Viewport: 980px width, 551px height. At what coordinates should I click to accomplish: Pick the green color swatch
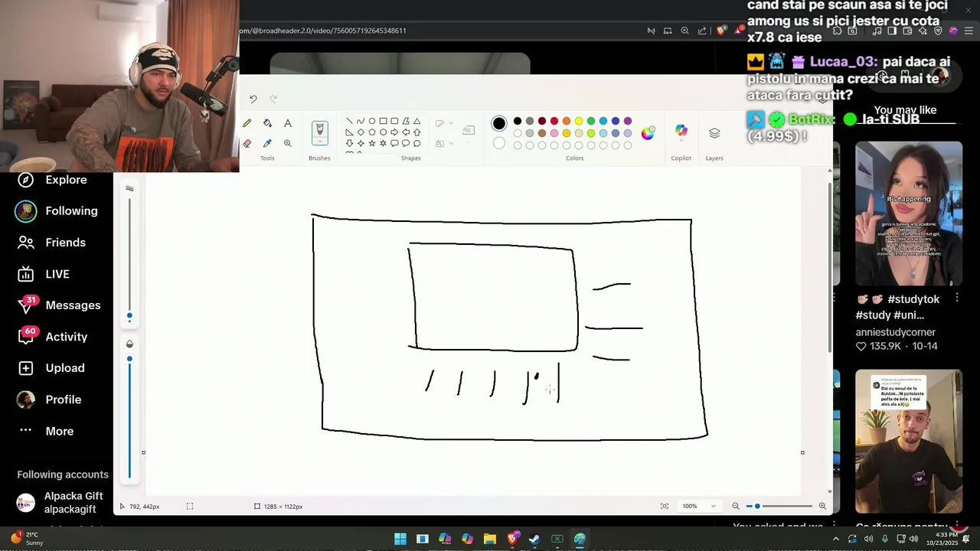point(591,121)
